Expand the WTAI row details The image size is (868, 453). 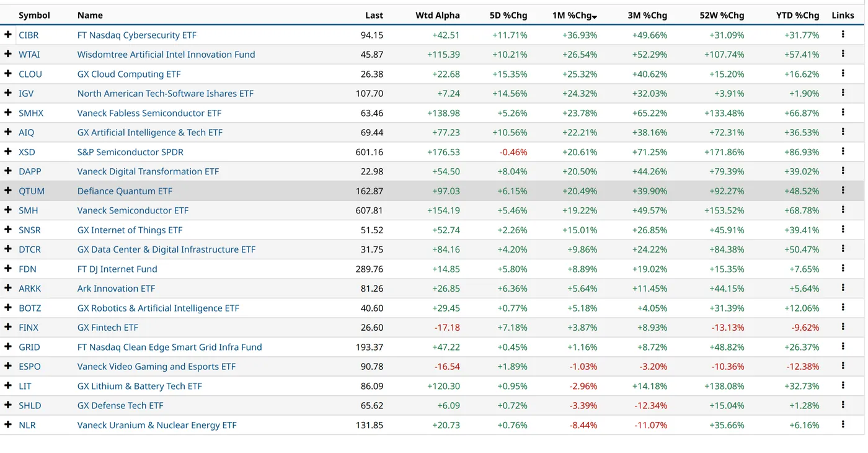pos(8,54)
